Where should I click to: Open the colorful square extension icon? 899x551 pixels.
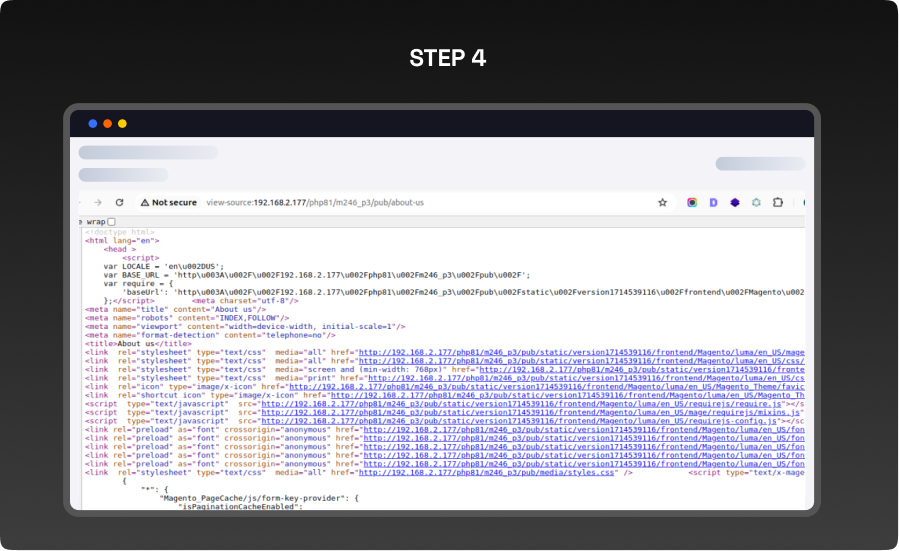(692, 202)
